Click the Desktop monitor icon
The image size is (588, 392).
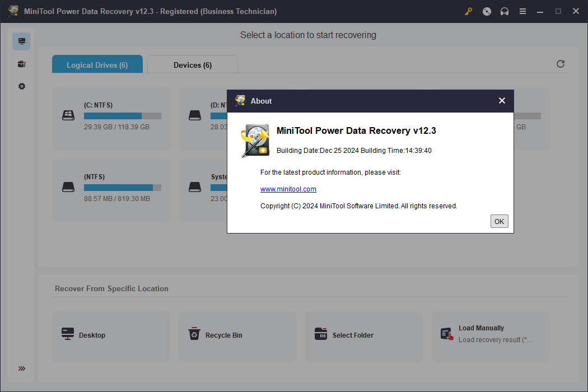[x=68, y=334]
